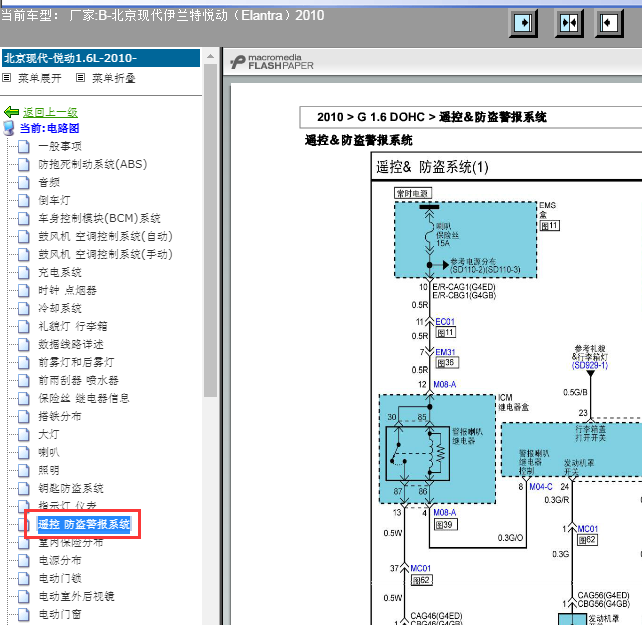Click (SD929-1) reference link
This screenshot has width=642, height=625.
point(590,365)
